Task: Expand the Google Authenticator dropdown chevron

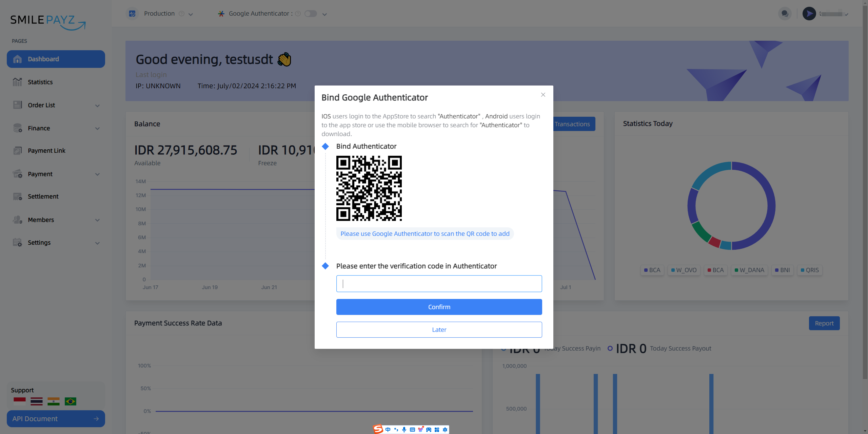Action: (x=324, y=14)
